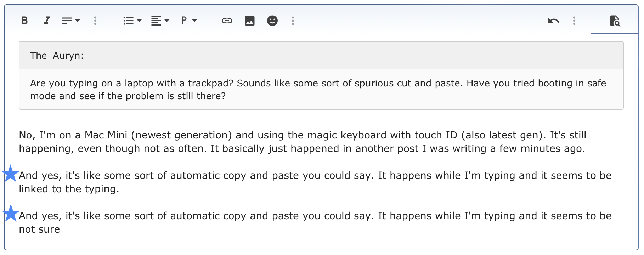Viewport: 644px width, 255px height.
Task: Insert a hyperlink
Action: coord(227,21)
